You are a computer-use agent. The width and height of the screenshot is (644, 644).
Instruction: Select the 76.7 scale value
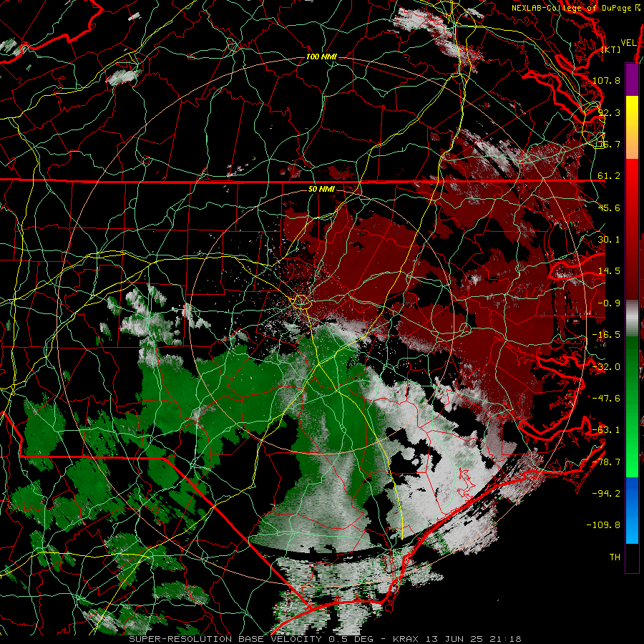pos(609,144)
